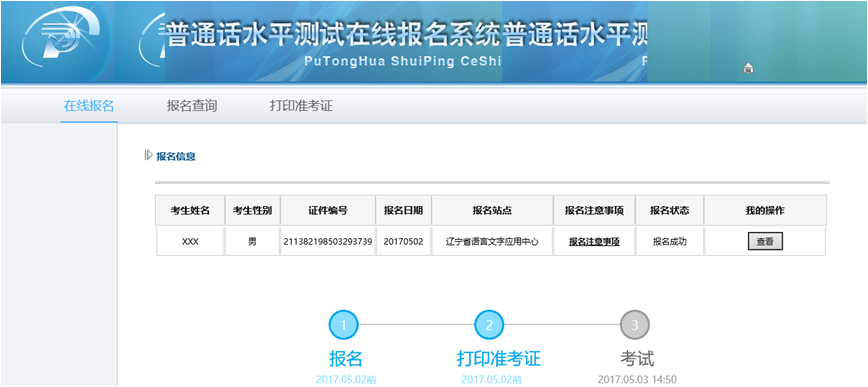868x387 pixels.
Task: Go to the 打印准考证 tab
Action: [302, 106]
